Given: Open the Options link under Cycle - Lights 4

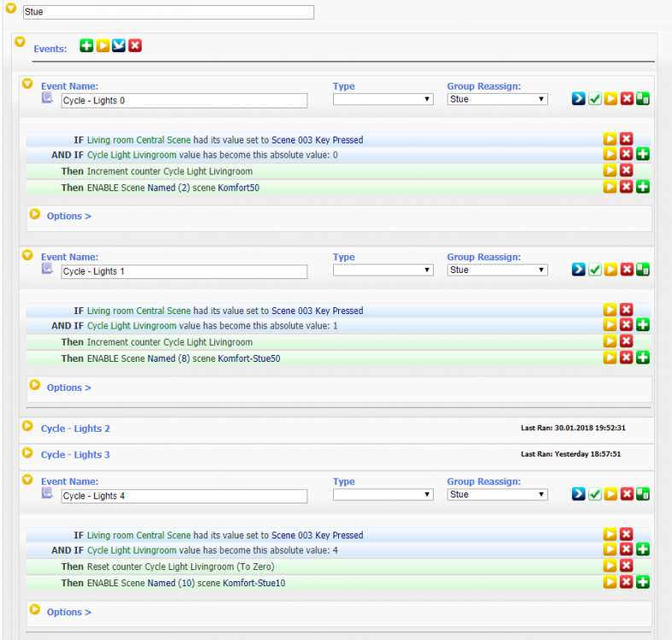Looking at the screenshot, I should tap(68, 612).
